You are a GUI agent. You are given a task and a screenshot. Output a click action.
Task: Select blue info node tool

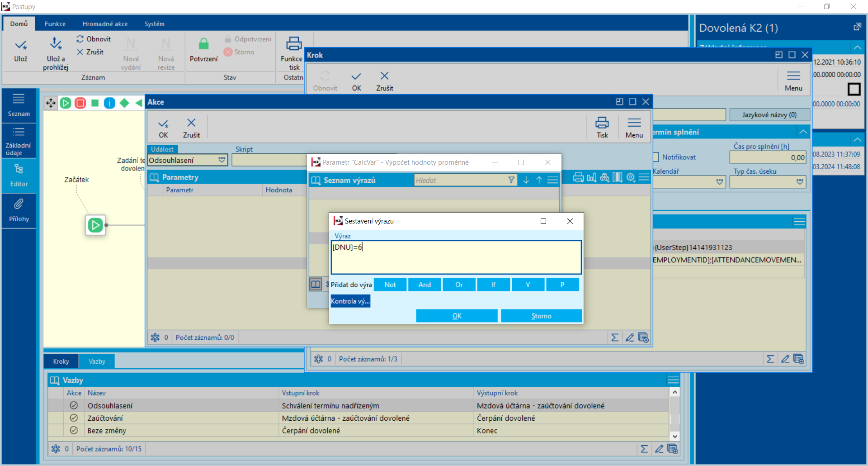[x=109, y=103]
